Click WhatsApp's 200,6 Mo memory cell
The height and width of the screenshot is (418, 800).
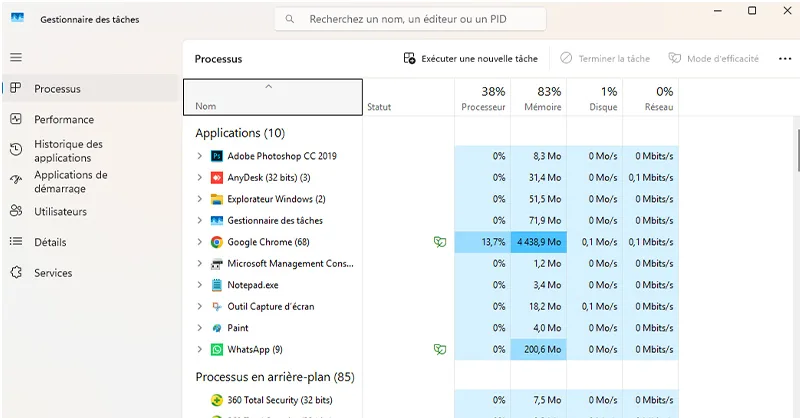[x=539, y=350]
